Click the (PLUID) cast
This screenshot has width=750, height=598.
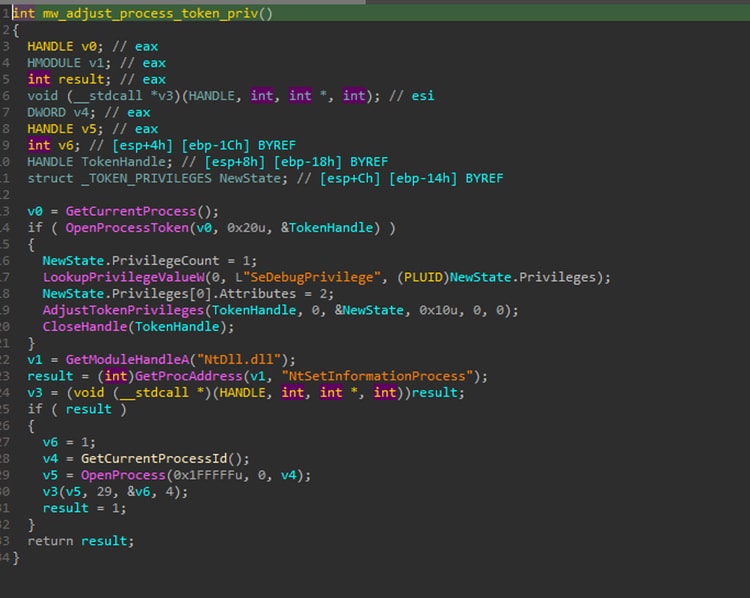423,277
